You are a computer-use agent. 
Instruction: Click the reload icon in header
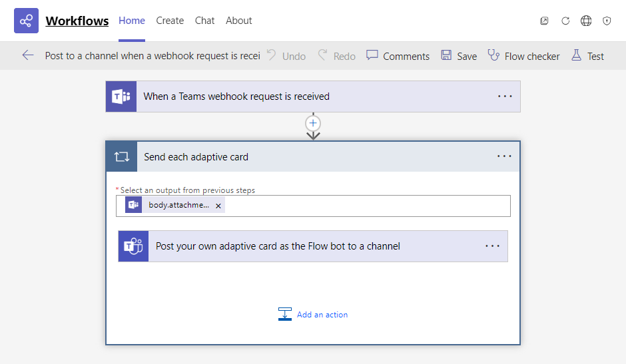(x=565, y=21)
